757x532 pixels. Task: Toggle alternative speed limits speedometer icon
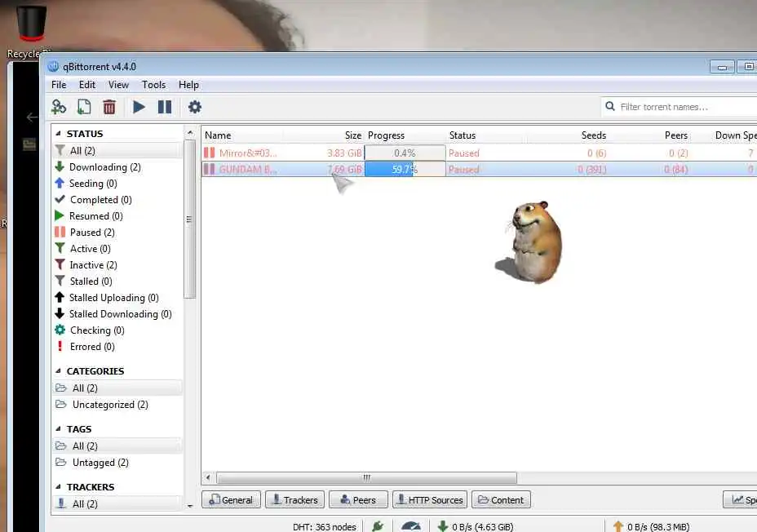pos(411,526)
